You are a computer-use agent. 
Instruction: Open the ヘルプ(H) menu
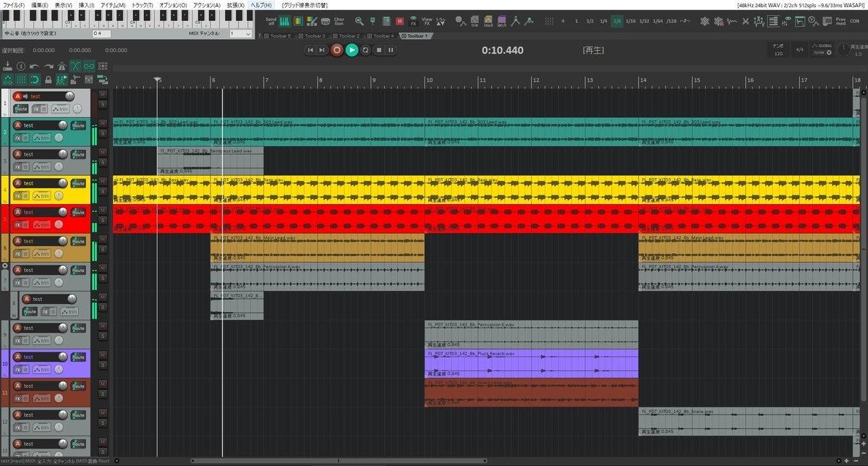tap(261, 5)
